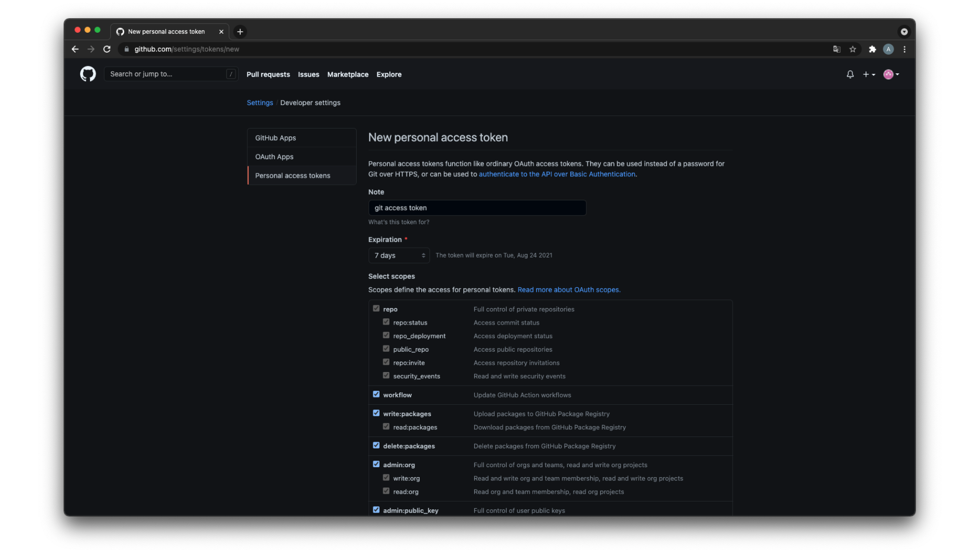Select Personal access tokens in sidebar

tap(302, 175)
